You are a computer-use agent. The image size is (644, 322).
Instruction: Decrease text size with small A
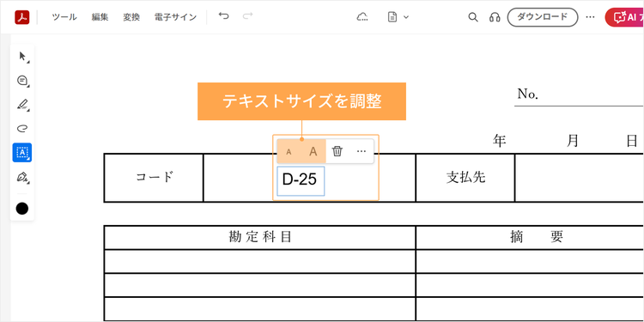[289, 151]
